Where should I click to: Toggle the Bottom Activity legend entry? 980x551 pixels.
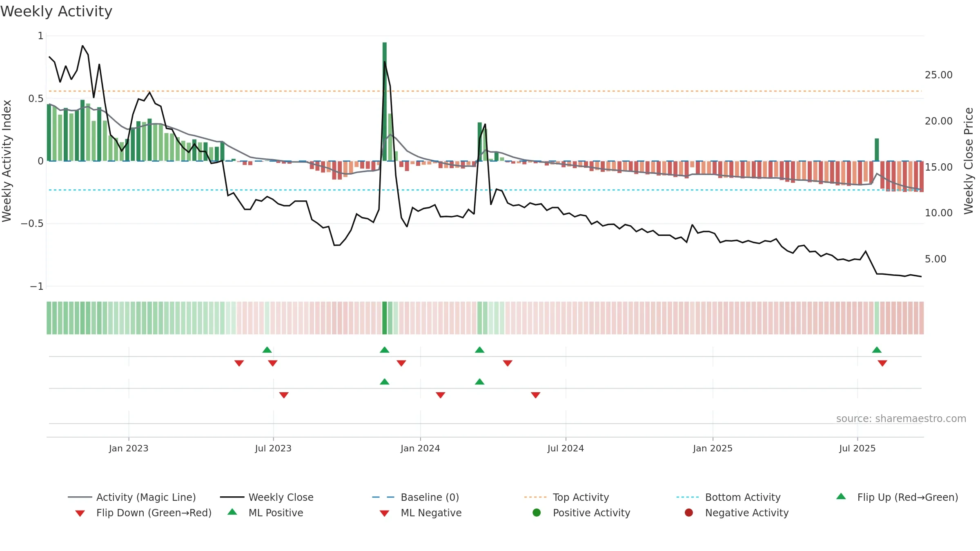728,497
